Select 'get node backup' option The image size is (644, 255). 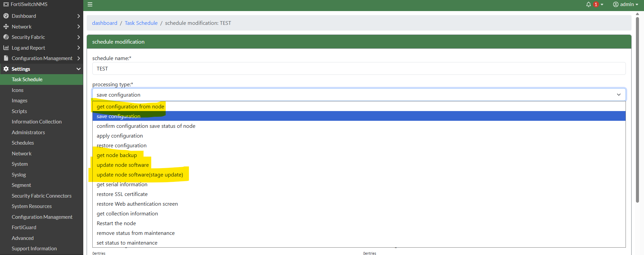coord(359,155)
